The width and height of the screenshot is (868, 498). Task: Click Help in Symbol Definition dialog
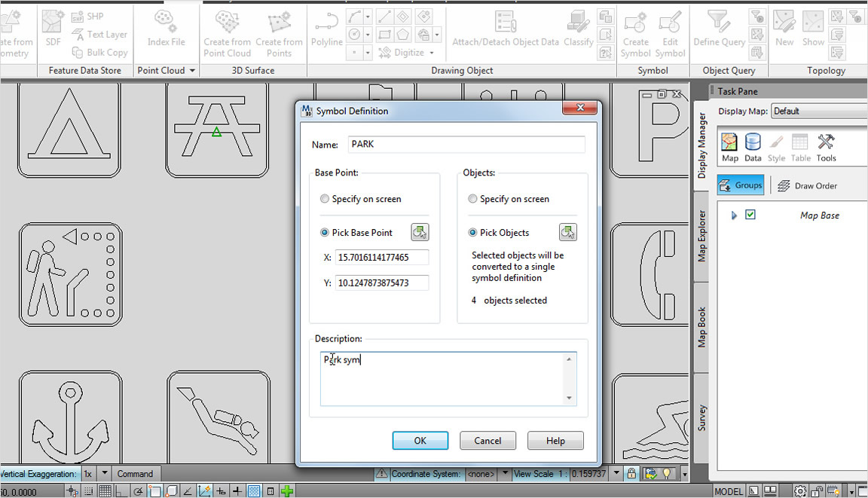(x=555, y=441)
